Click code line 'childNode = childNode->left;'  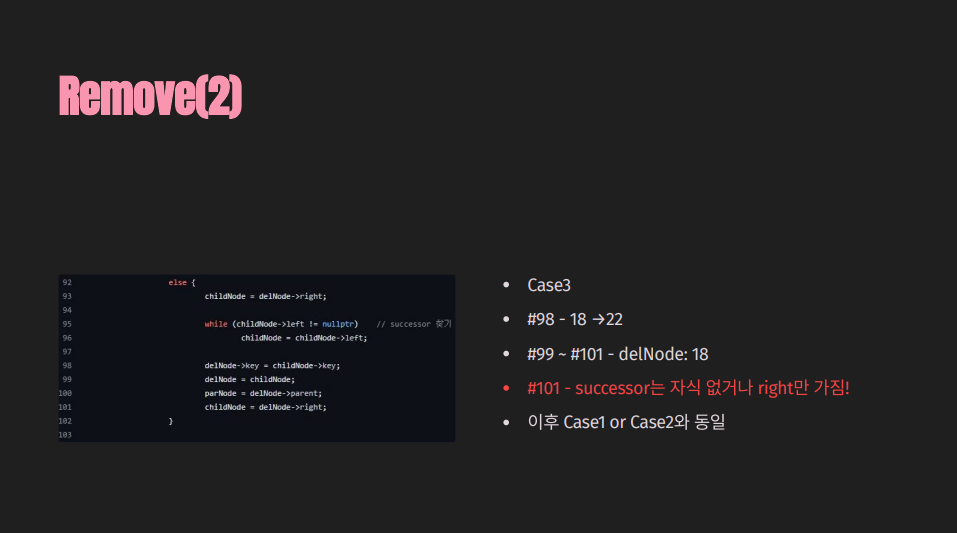pyautogui.click(x=304, y=338)
